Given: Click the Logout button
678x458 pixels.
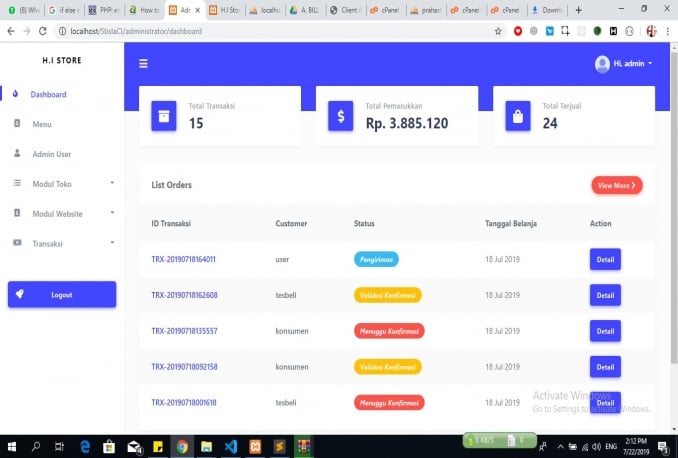Looking at the screenshot, I should tap(62, 295).
